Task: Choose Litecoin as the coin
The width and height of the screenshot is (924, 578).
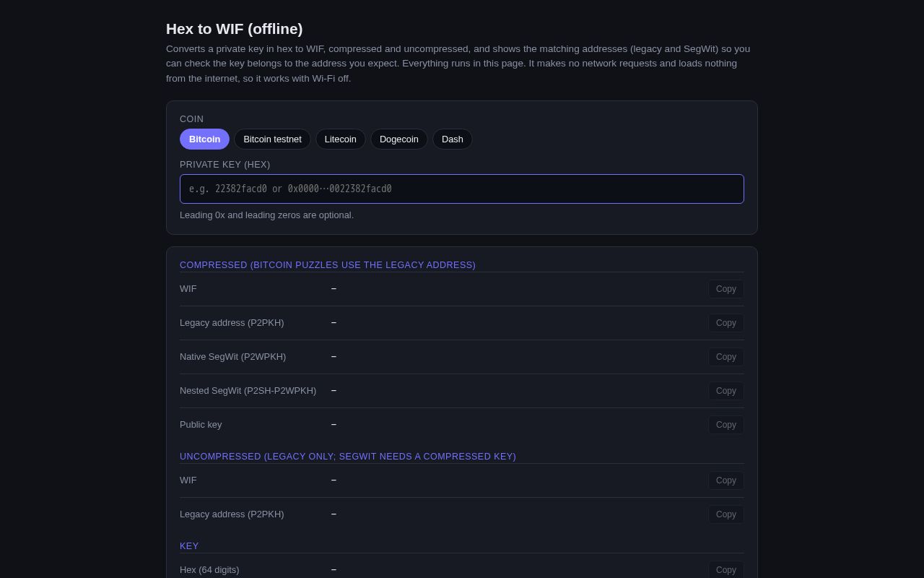Action: click(341, 139)
